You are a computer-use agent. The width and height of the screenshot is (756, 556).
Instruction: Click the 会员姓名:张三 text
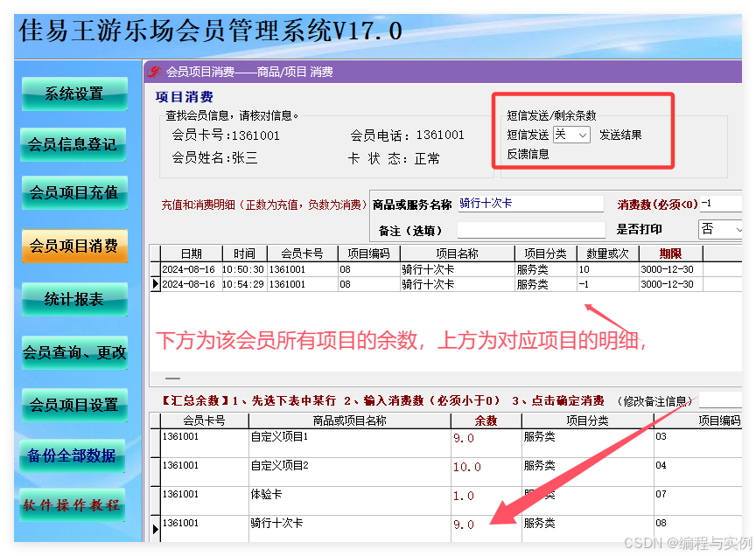point(214,158)
